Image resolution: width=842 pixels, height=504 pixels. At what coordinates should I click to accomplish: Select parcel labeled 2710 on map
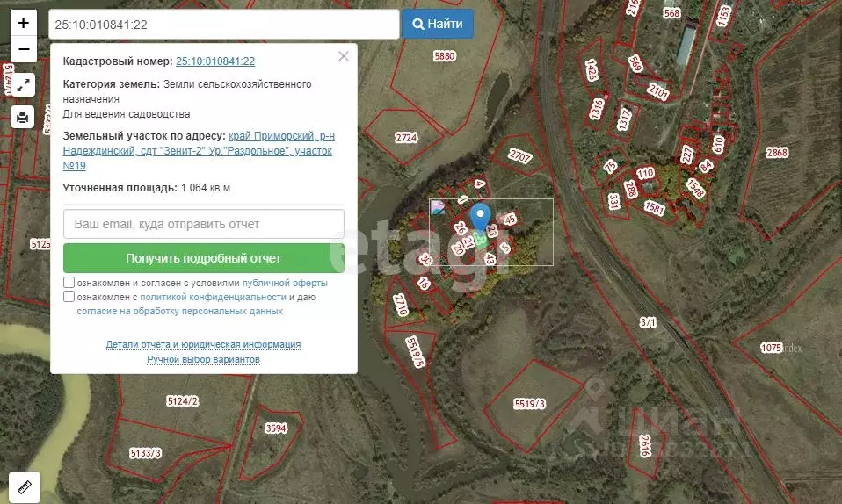coord(401,305)
